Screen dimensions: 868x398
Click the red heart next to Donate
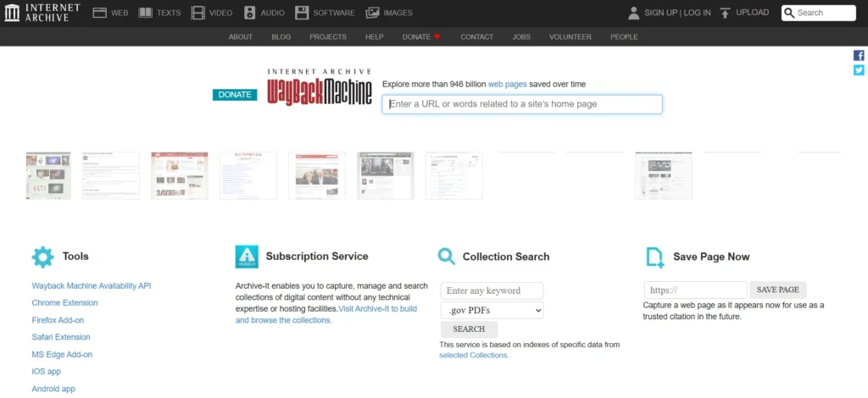click(x=437, y=37)
